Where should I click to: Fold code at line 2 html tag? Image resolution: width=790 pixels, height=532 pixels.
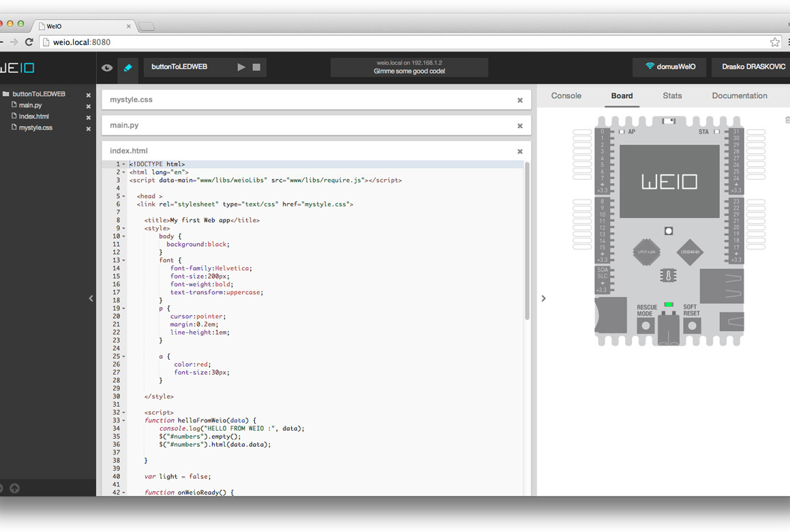[124, 172]
